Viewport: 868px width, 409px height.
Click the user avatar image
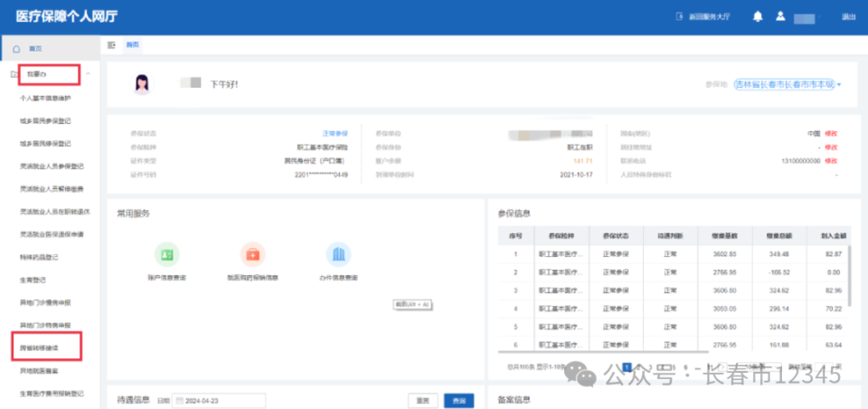click(141, 83)
